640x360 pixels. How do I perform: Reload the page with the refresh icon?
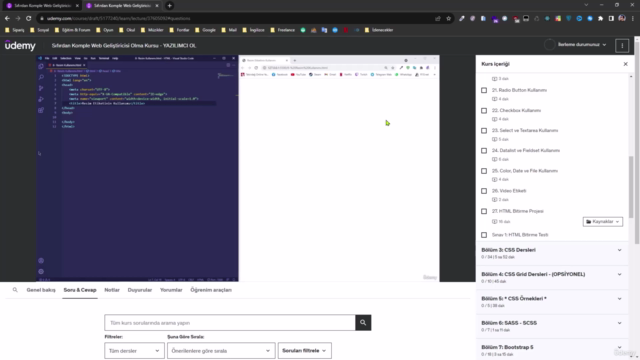click(x=29, y=18)
